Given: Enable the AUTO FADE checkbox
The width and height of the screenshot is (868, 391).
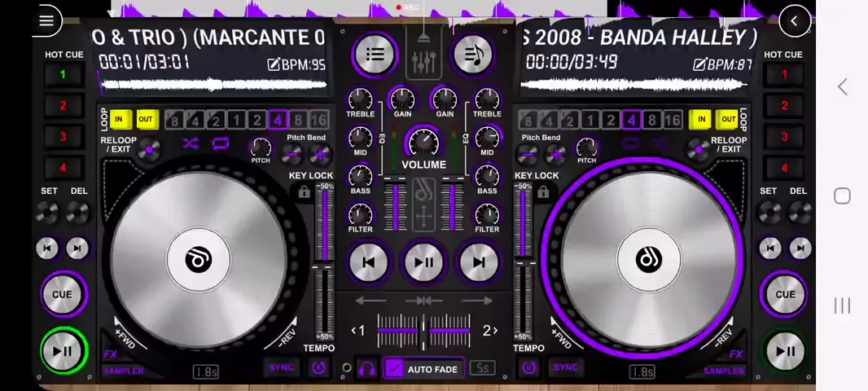Looking at the screenshot, I should 394,369.
